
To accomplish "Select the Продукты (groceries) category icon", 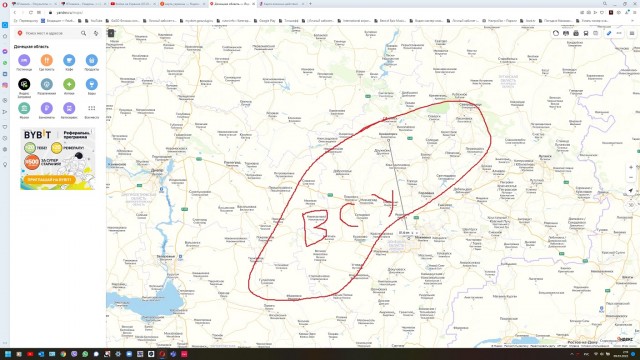I will 91,60.
